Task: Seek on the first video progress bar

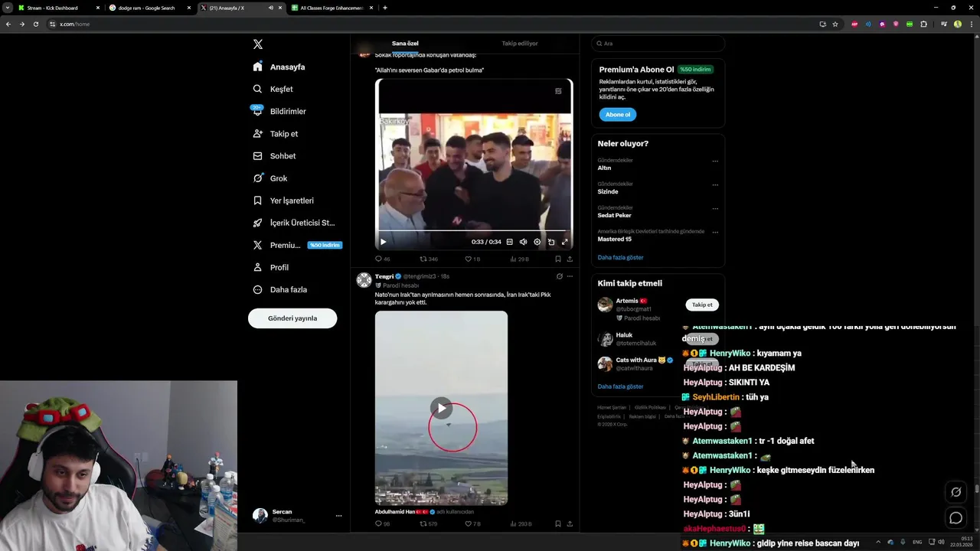Action: (473, 230)
